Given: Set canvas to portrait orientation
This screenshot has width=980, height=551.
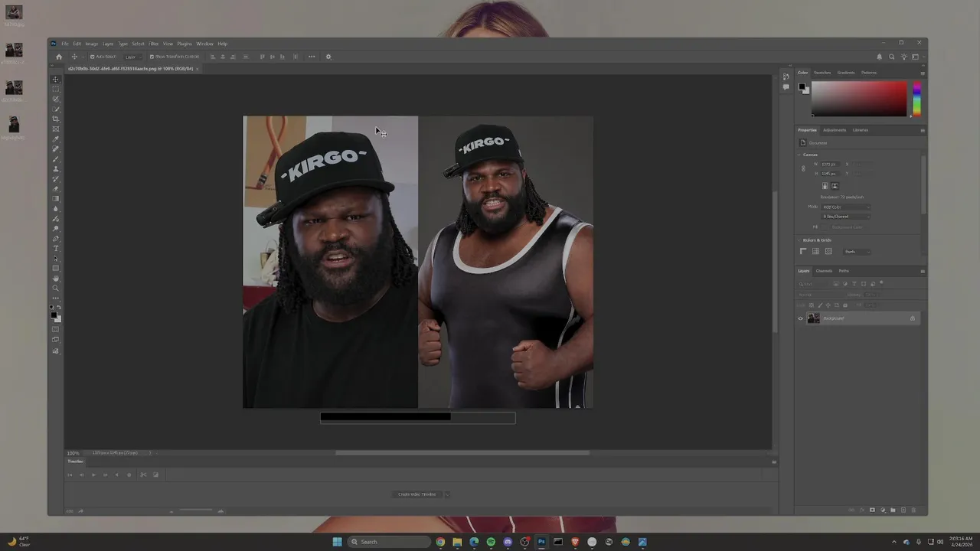Looking at the screenshot, I should tap(825, 186).
